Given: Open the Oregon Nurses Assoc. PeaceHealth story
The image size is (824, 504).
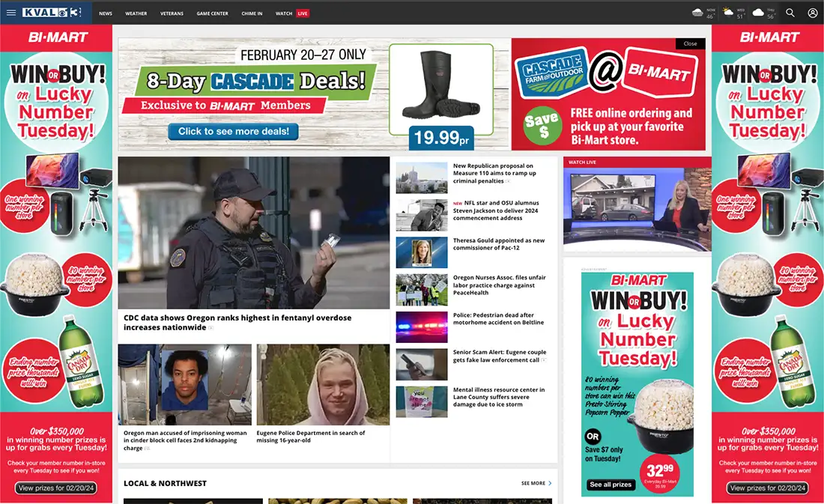Looking at the screenshot, I should pyautogui.click(x=499, y=285).
